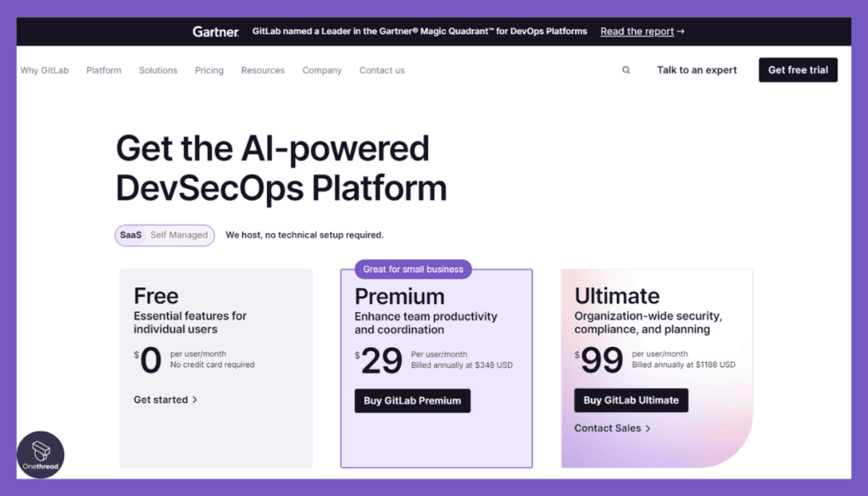Click the search magnifier icon
868x496 pixels.
coord(626,70)
